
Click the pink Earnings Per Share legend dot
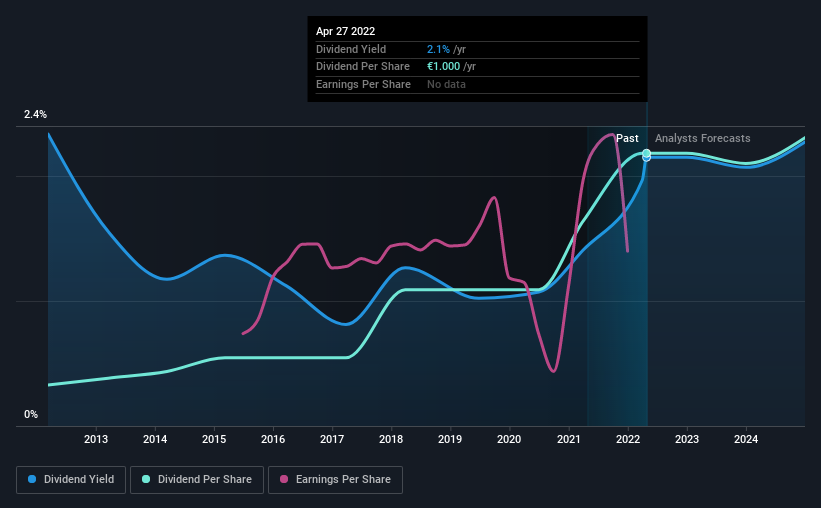(284, 479)
